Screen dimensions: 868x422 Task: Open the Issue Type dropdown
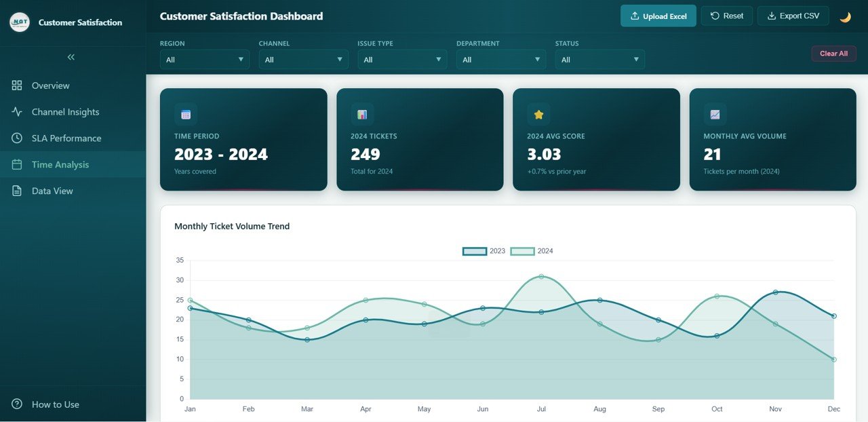(x=401, y=59)
